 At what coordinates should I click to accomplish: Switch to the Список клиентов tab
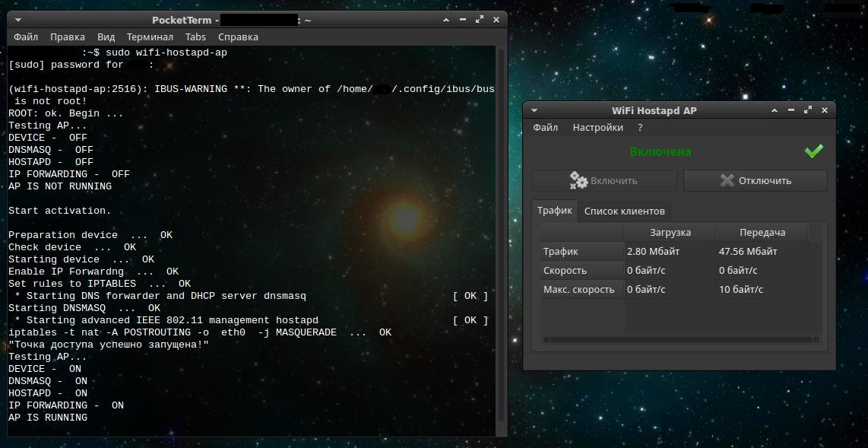(625, 211)
